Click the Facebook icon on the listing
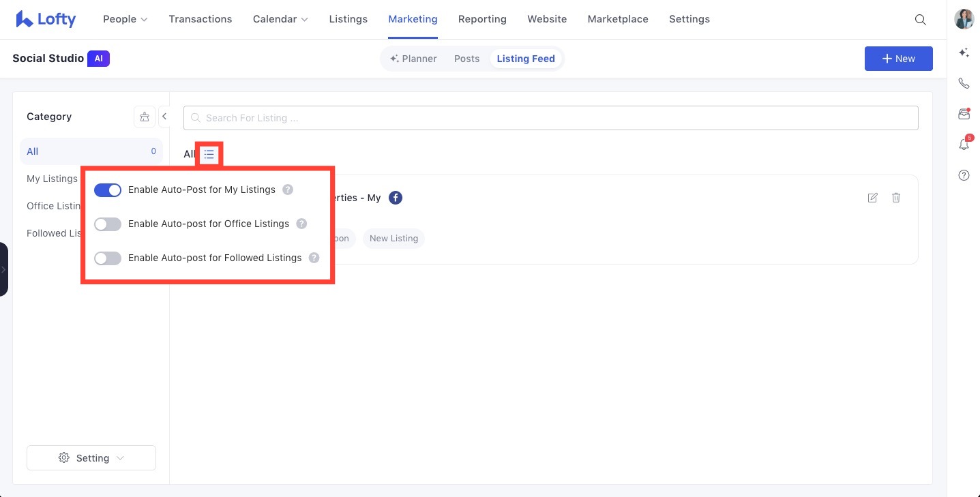This screenshot has height=497, width=980. pyautogui.click(x=396, y=197)
